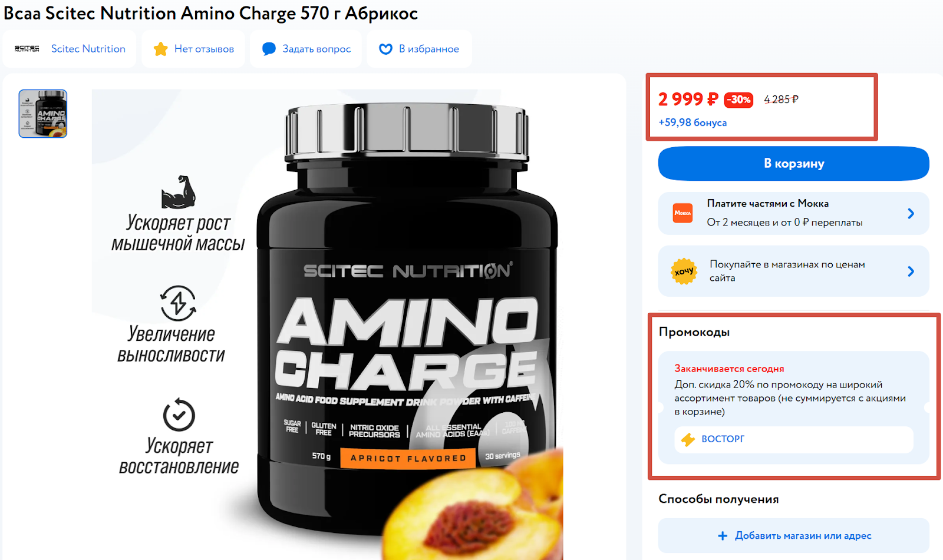Click the plus icon for adding store address
The image size is (943, 560).
pyautogui.click(x=723, y=536)
